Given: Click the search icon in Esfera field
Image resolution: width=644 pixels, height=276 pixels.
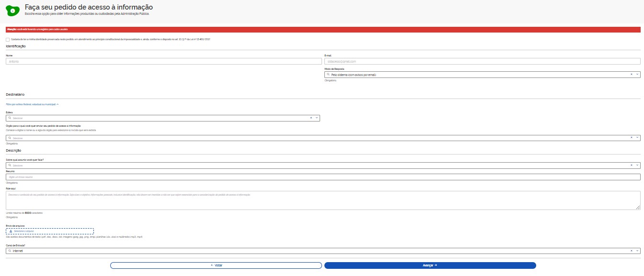Looking at the screenshot, I should pyautogui.click(x=10, y=118).
